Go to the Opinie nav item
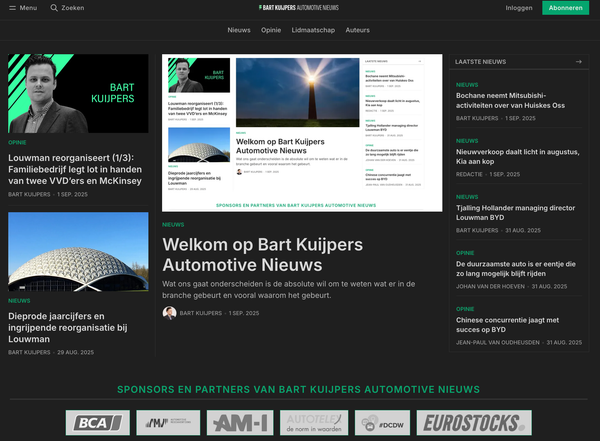The height and width of the screenshot is (441, 600). (x=271, y=30)
